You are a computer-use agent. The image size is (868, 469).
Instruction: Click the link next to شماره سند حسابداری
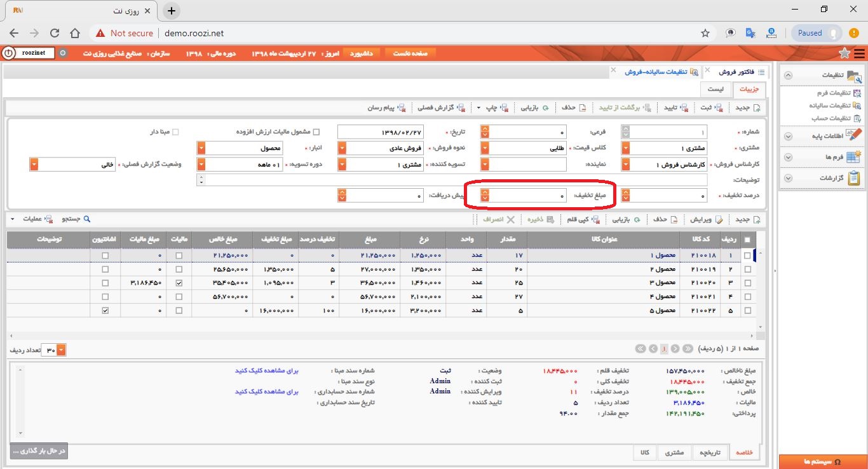pos(266,391)
